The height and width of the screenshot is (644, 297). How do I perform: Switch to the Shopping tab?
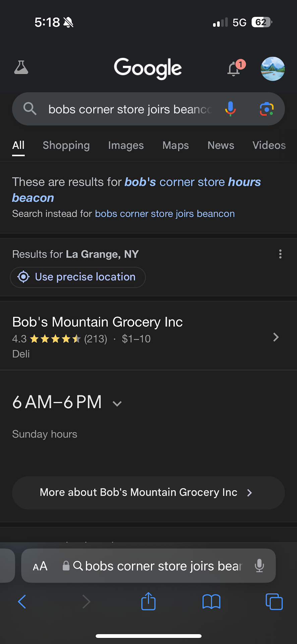pyautogui.click(x=66, y=145)
